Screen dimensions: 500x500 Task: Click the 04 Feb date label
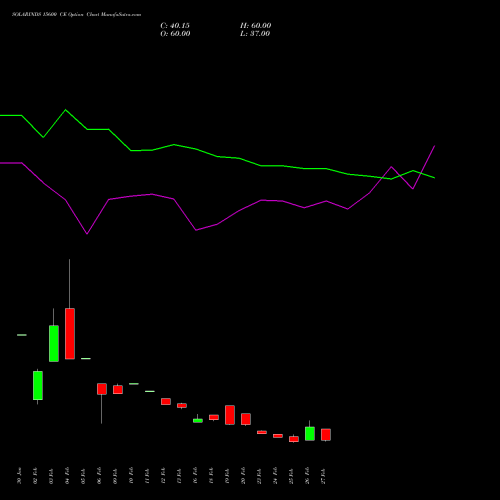click(x=67, y=476)
